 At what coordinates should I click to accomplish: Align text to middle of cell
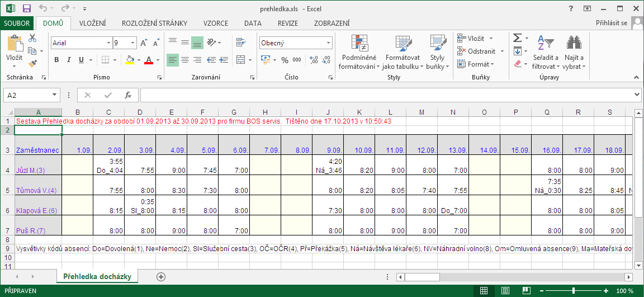point(185,43)
